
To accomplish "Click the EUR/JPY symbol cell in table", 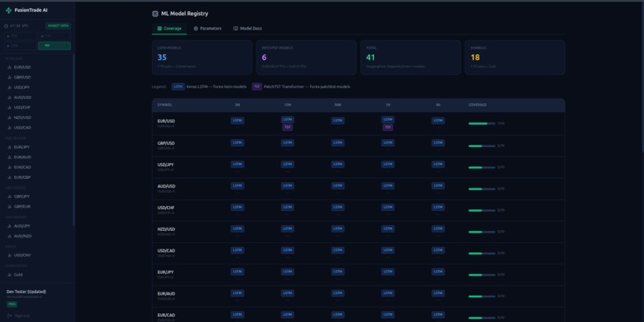I will coord(166,274).
